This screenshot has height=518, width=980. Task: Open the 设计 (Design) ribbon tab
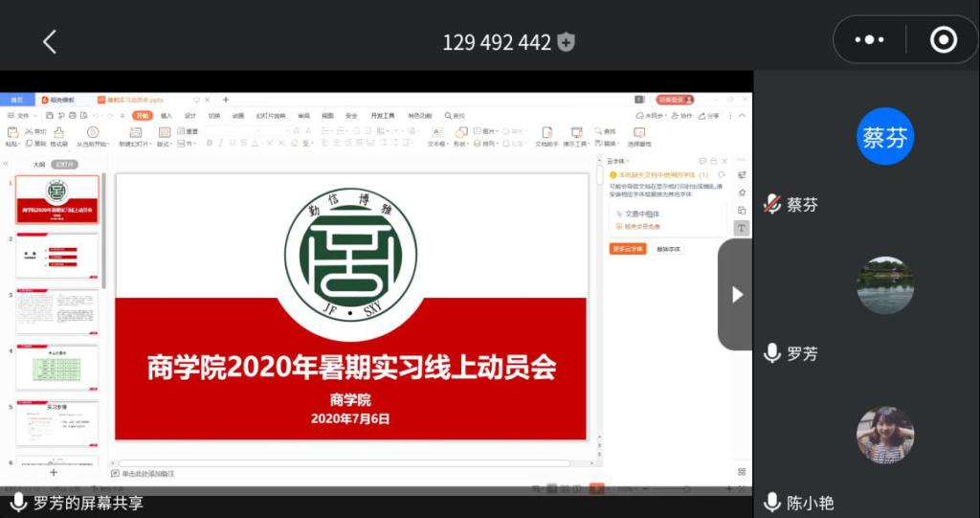click(189, 116)
